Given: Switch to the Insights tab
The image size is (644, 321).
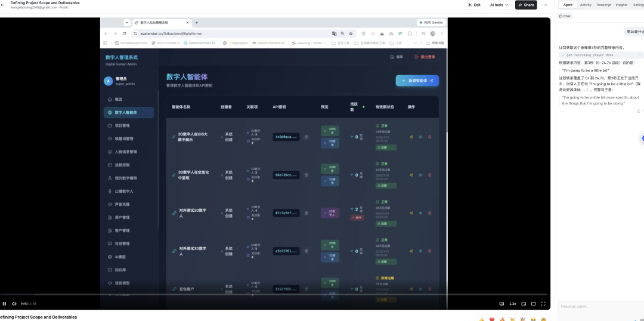Looking at the screenshot, I should coord(621,5).
